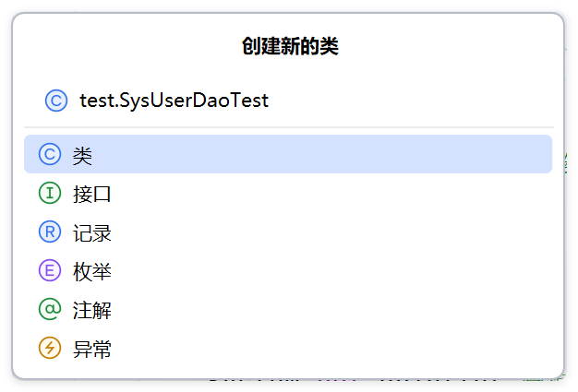
Task: Choose 接口 from the type list
Action: coord(288,193)
